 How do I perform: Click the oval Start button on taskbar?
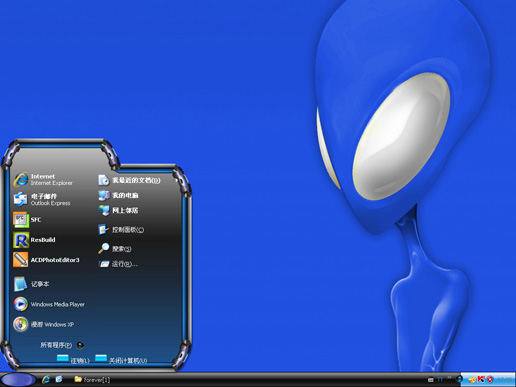pyautogui.click(x=18, y=380)
